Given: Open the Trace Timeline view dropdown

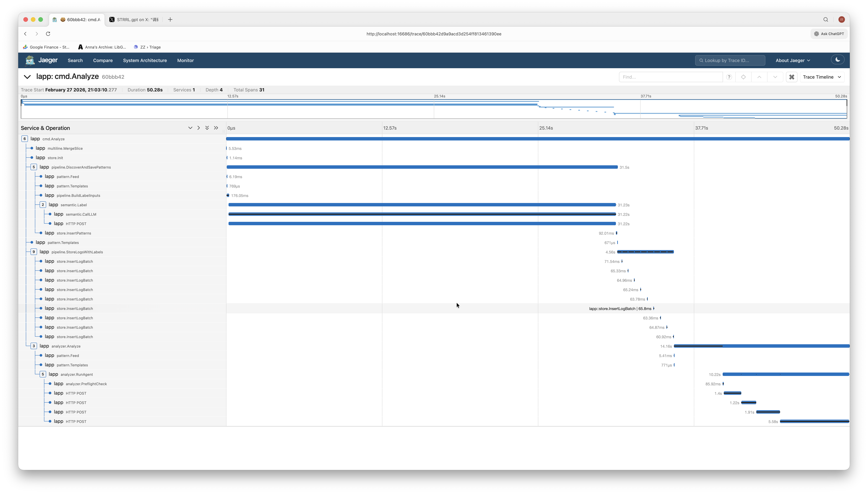Looking at the screenshot, I should tap(822, 77).
